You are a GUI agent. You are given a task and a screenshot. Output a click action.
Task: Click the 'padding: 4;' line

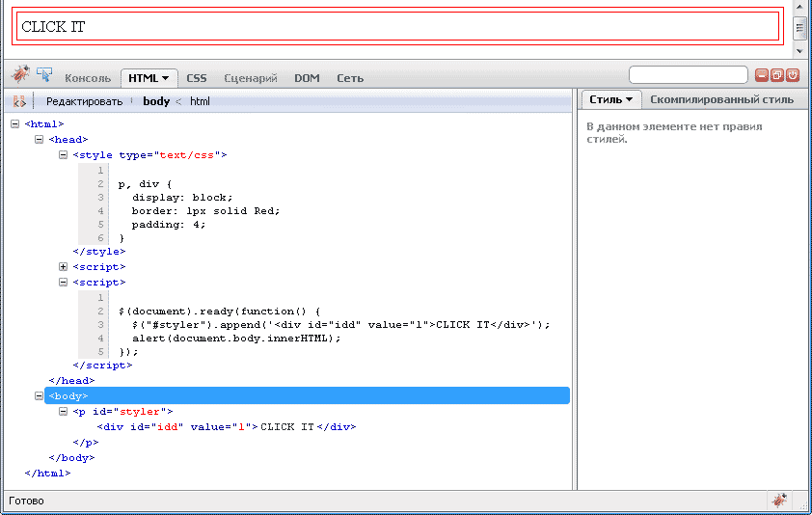tap(169, 225)
